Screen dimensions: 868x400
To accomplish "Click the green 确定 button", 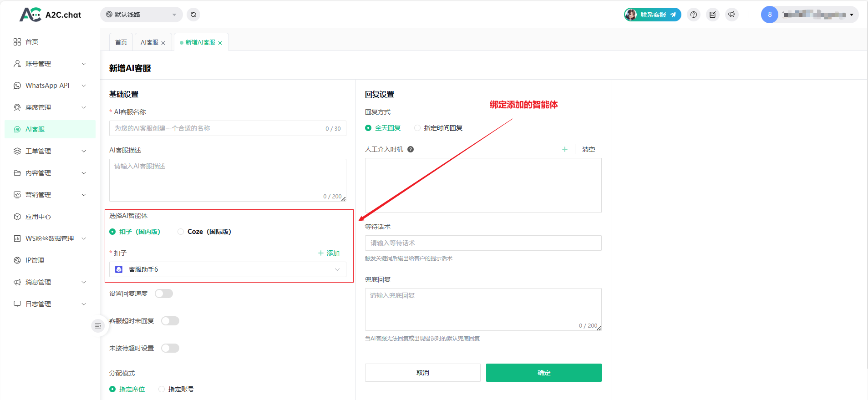I will click(543, 373).
